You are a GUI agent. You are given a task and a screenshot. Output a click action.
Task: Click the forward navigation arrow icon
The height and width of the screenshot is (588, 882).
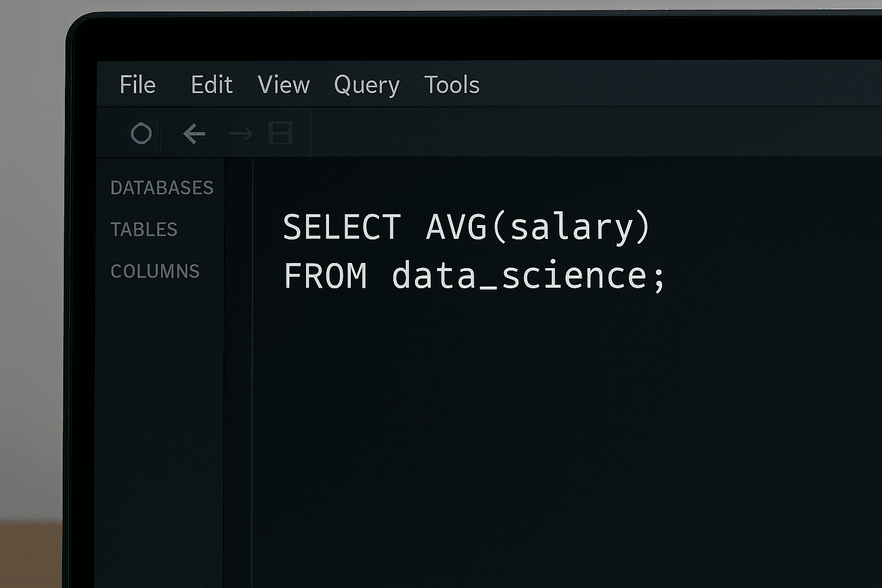coord(241,134)
